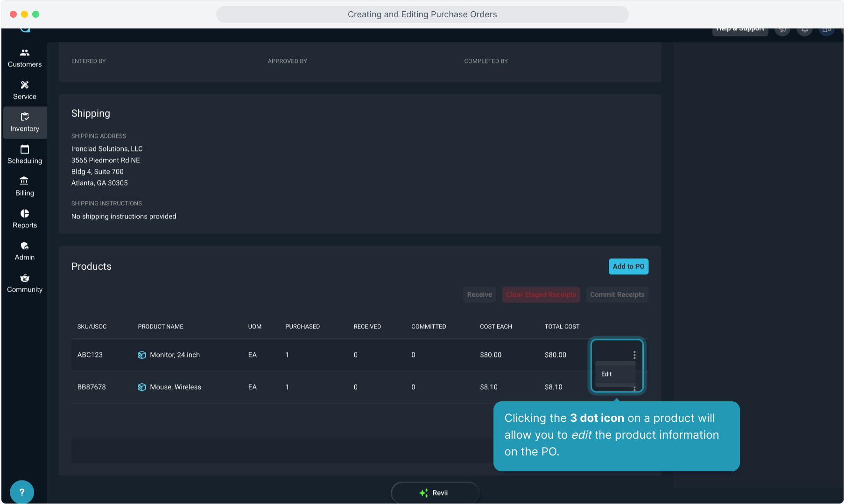Open three-dot menu for Mouse, Wireless row
This screenshot has height=504, width=845.
pos(634,388)
